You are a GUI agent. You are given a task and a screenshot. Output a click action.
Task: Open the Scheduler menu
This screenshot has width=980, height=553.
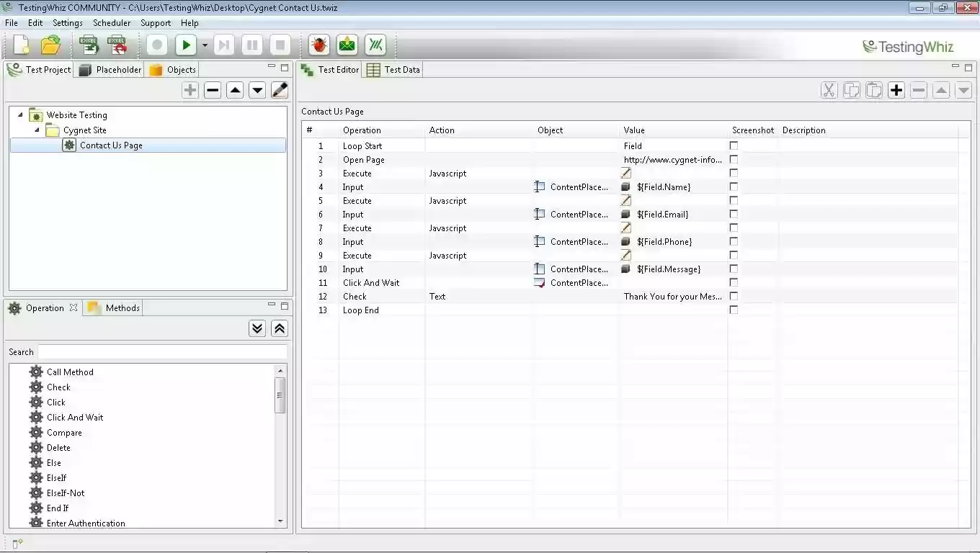(112, 22)
